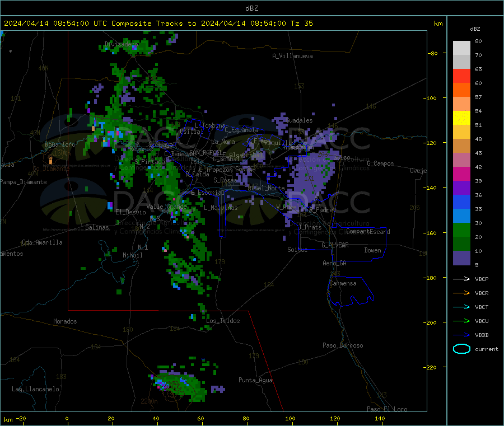Click the Aero_GA map label
504x426 pixels.
click(335, 263)
